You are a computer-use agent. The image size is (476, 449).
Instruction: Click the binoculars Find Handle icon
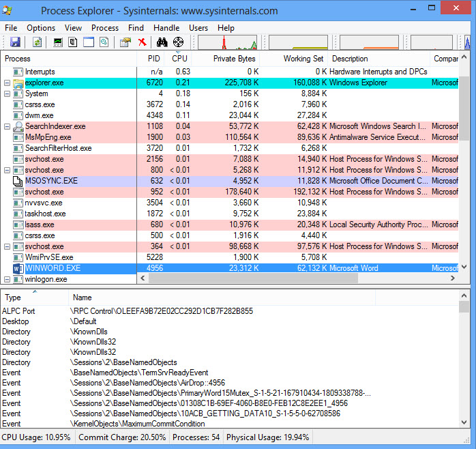[x=162, y=42]
